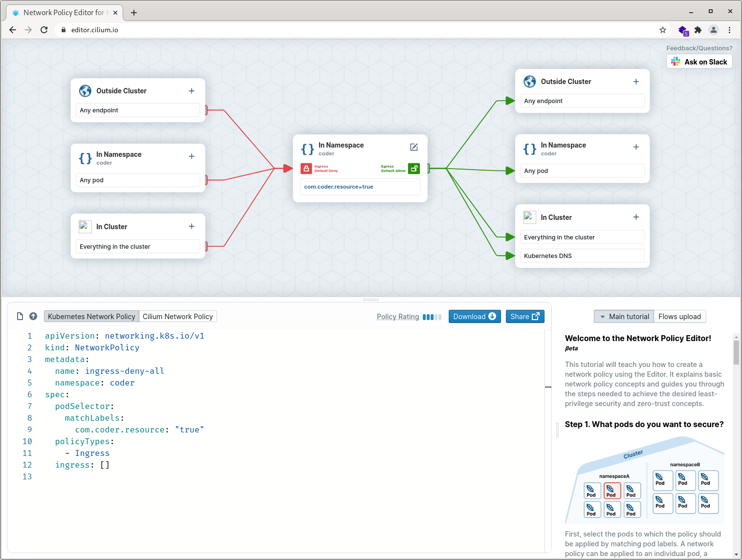Click the Slack logo icon
Screen dimensions: 742x560
pyautogui.click(x=676, y=62)
